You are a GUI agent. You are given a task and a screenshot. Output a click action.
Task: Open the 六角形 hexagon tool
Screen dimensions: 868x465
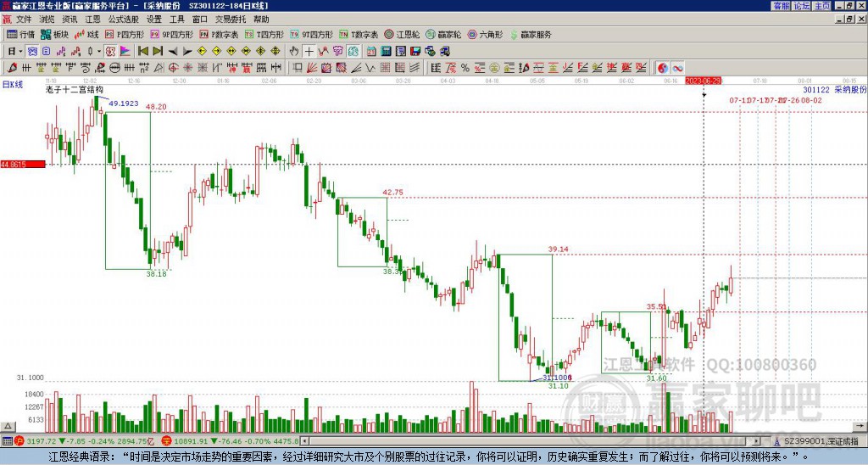coord(486,34)
